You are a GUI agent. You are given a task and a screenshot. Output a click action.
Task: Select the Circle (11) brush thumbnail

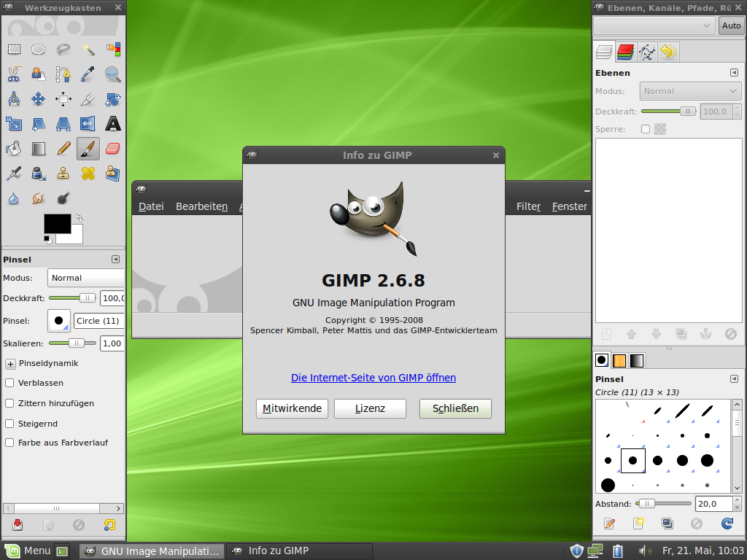coord(632,459)
